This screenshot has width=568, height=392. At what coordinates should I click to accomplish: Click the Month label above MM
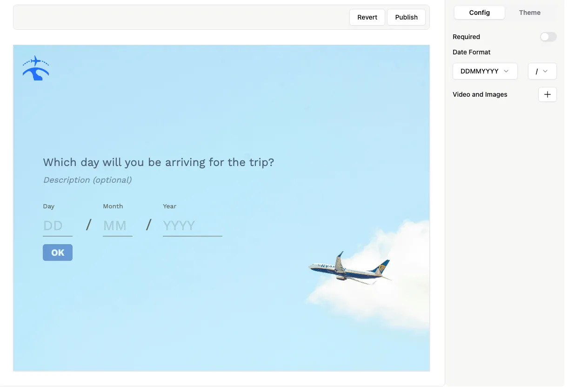coord(113,206)
